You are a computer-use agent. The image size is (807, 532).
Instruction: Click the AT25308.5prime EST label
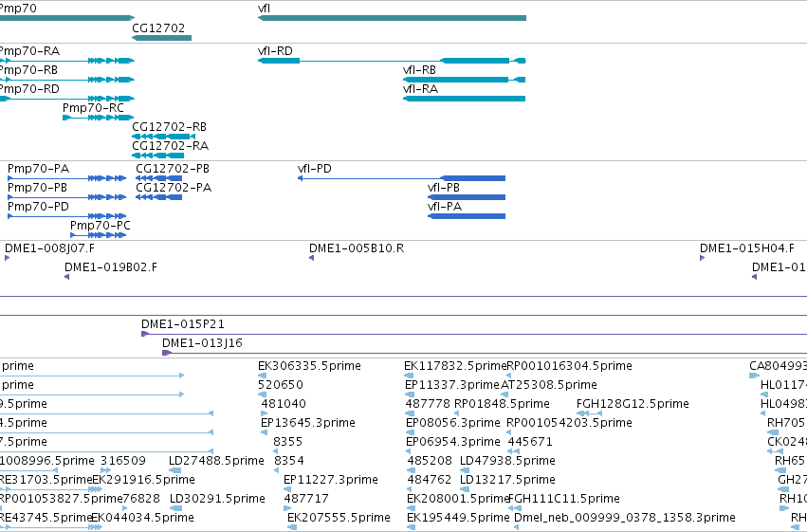coord(549,385)
